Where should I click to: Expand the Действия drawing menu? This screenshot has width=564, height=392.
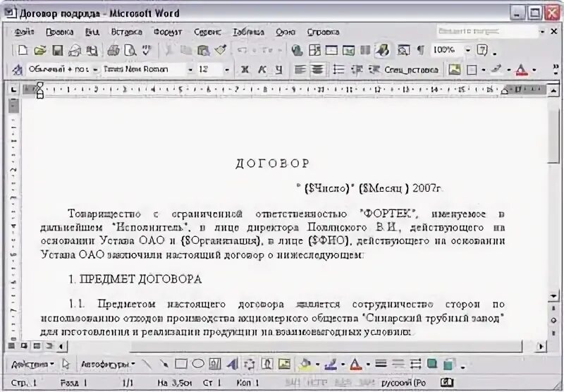32,365
